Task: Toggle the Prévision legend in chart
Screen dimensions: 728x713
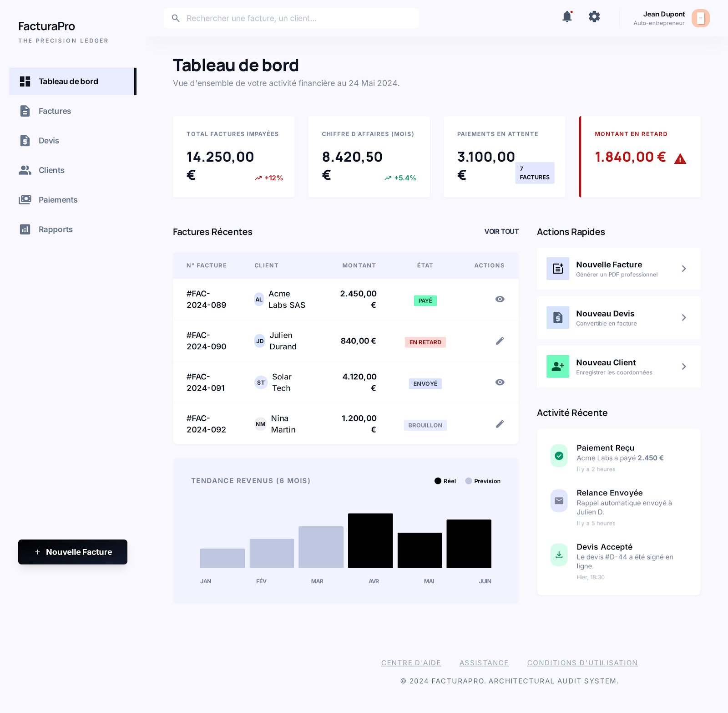Action: pyautogui.click(x=483, y=481)
